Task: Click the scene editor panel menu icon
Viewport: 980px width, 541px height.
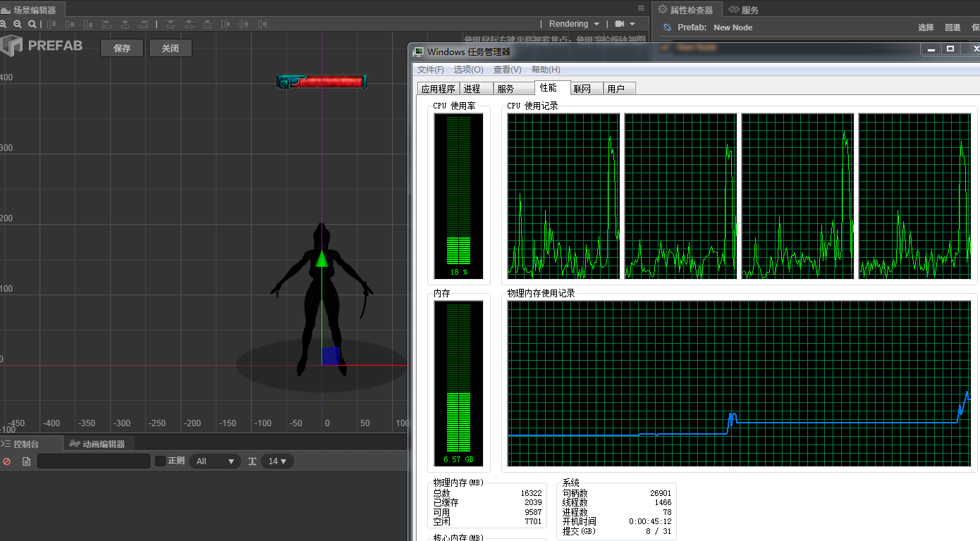Action: (x=640, y=8)
